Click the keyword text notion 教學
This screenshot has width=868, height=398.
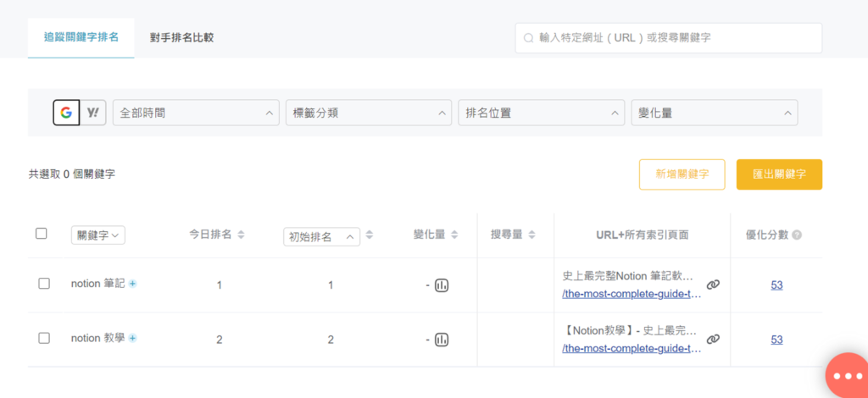98,338
